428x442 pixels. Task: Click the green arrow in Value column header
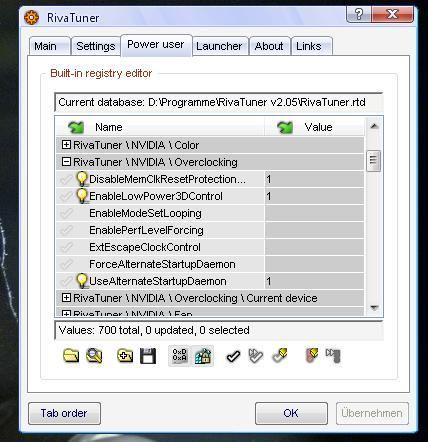(285, 127)
